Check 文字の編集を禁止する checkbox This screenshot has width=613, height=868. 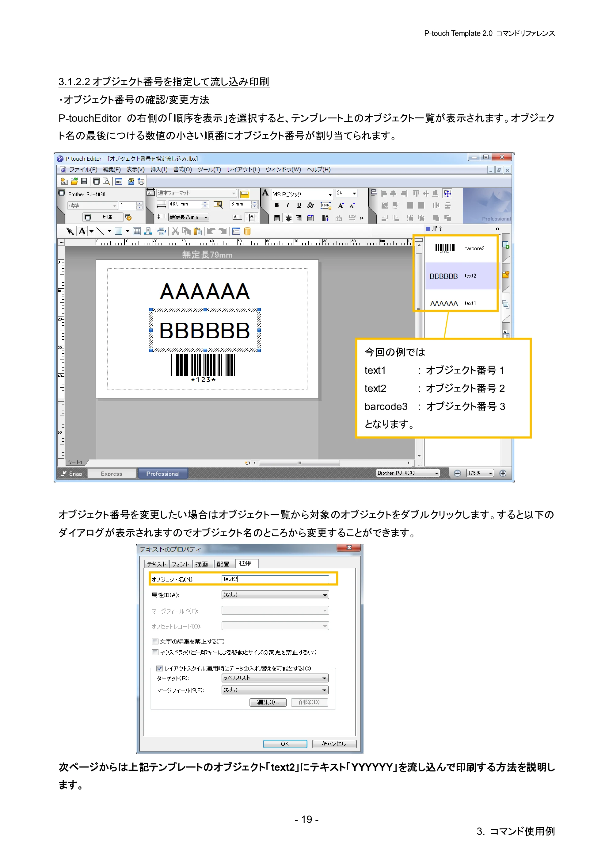[154, 642]
